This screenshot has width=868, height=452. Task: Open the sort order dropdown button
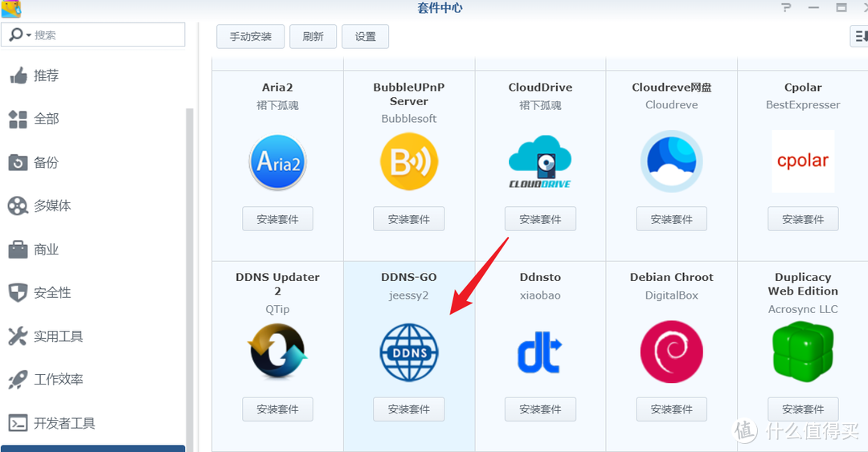[860, 36]
